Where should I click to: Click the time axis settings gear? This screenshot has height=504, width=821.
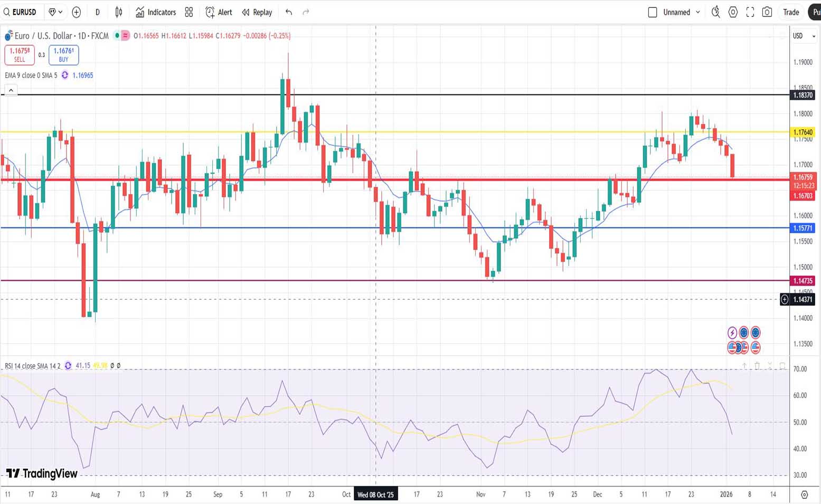(x=804, y=495)
